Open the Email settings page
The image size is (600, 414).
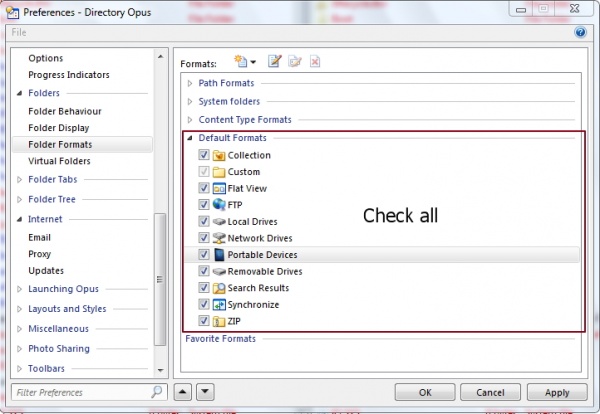[39, 238]
